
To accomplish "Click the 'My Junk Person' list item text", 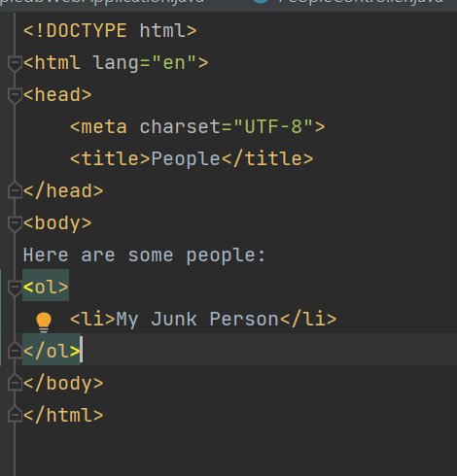I will point(197,320).
